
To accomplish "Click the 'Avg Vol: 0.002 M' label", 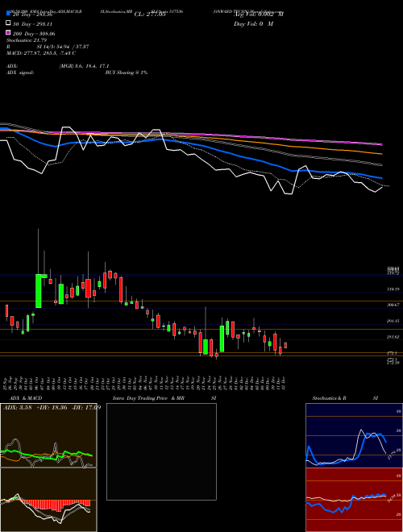I will (x=259, y=15).
